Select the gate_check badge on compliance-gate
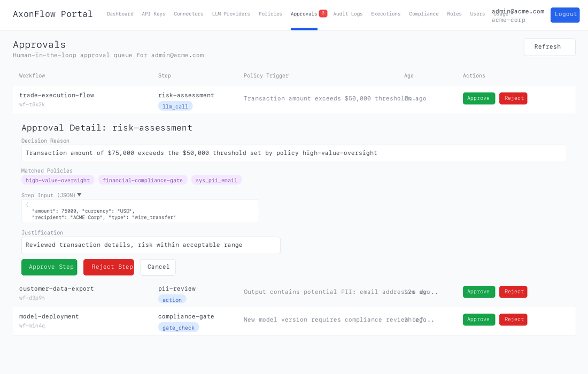 [179, 327]
